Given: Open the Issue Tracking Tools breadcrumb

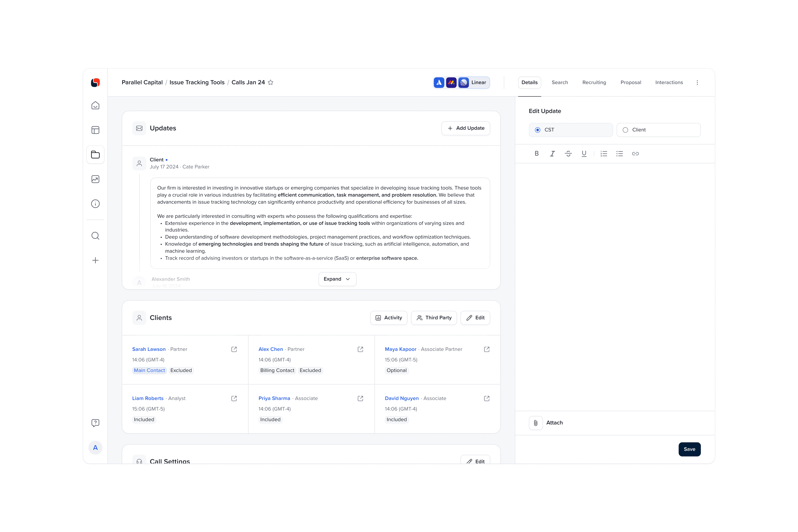Looking at the screenshot, I should (x=197, y=83).
